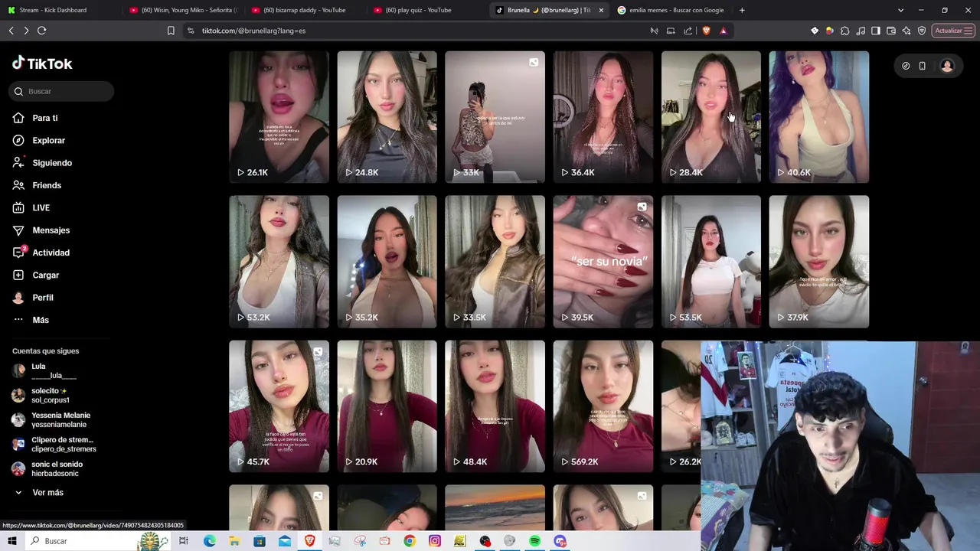Open the browser tab search dropdown arrow
The height and width of the screenshot is (551, 980).
tap(900, 10)
